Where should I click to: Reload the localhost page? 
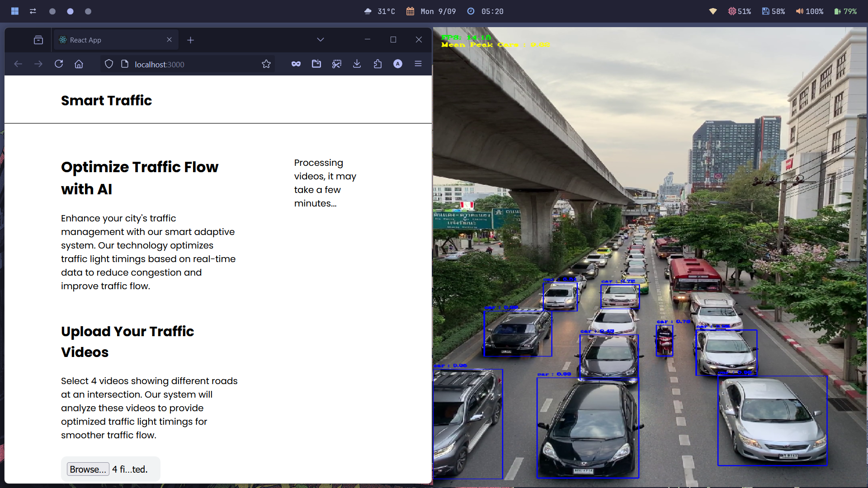pos(59,64)
